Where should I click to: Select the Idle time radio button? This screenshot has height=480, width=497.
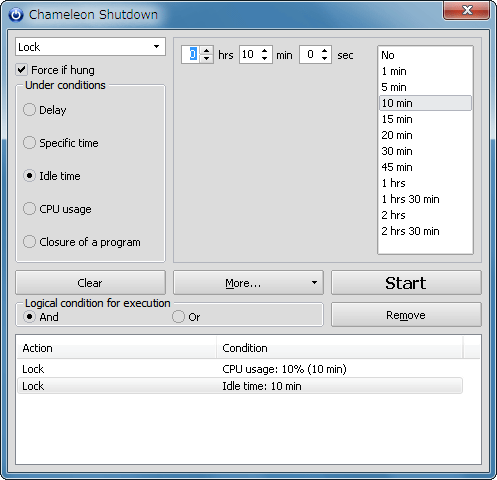pos(29,176)
